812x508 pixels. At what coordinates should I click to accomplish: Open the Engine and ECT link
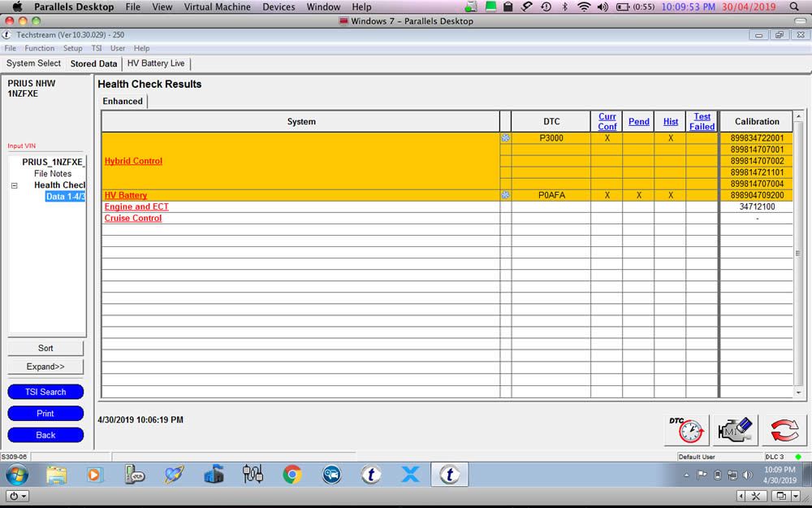(x=136, y=206)
